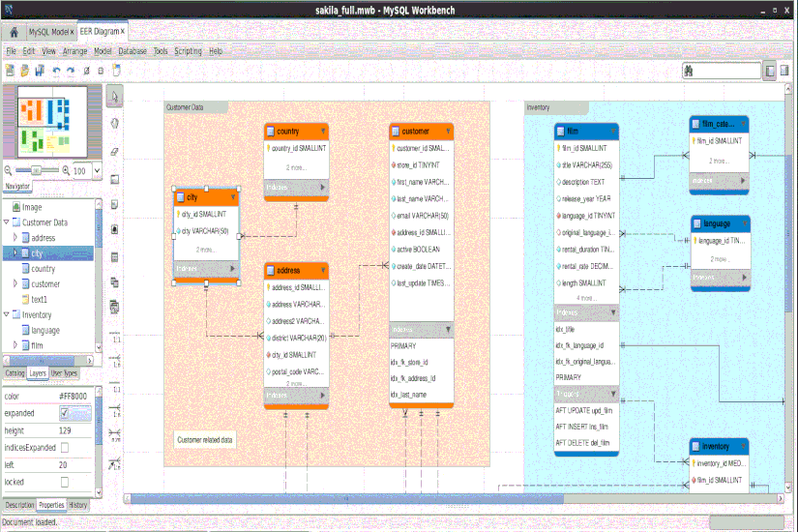Select first 1:n relationship tool
798x532 pixels.
pos(115,361)
